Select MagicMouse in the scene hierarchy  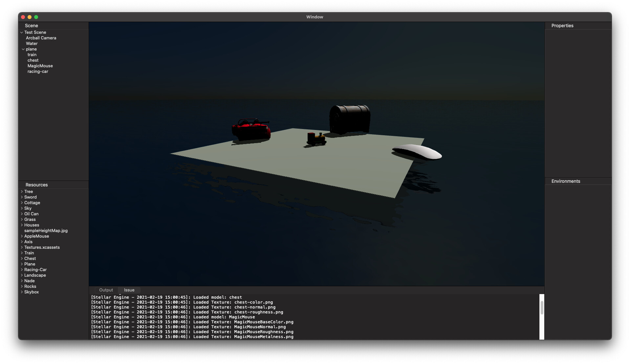click(x=40, y=66)
